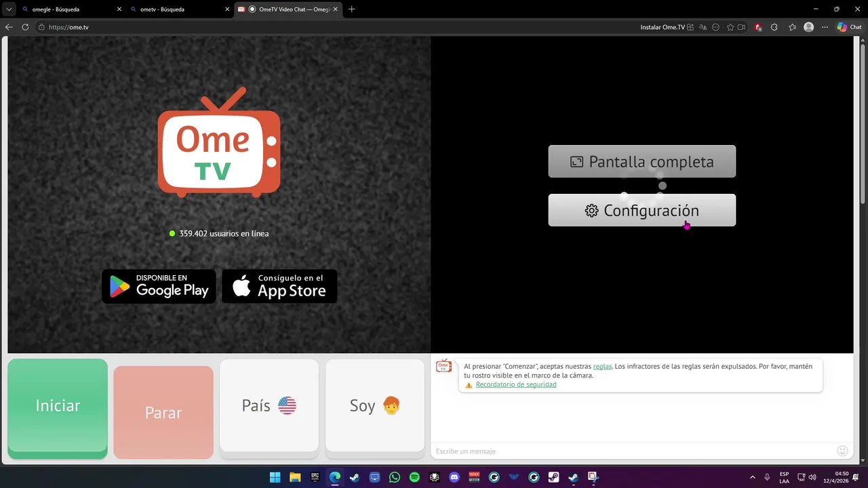Open the browser profile avatar
868x488 pixels.
click(x=808, y=27)
